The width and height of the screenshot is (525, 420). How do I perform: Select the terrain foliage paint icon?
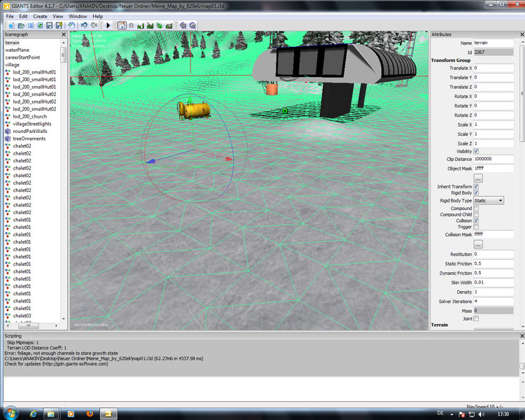click(x=160, y=25)
